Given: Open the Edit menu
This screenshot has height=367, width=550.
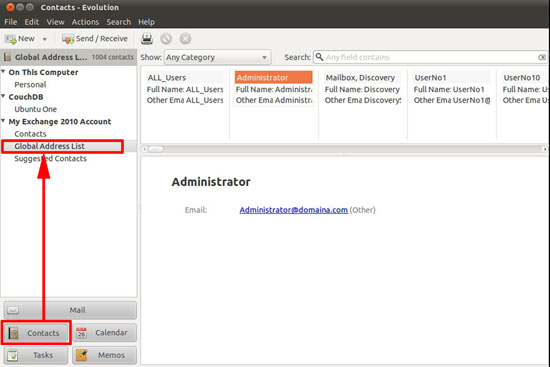Looking at the screenshot, I should (32, 22).
